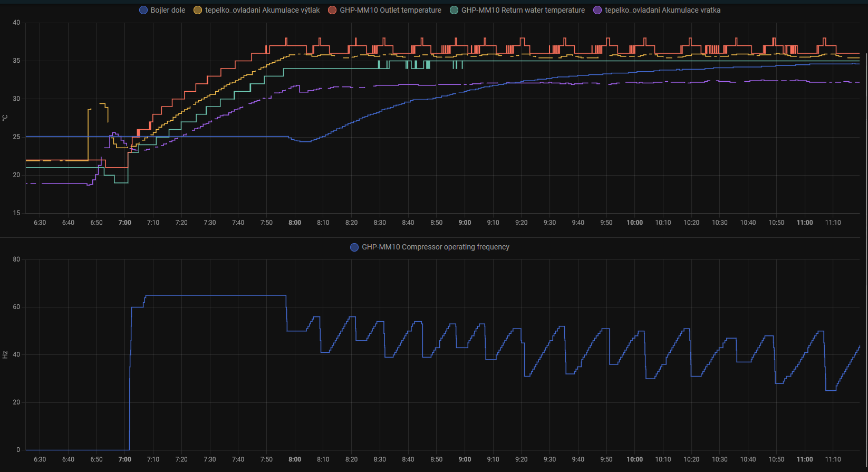Click the 7:30 time label on the temperature chart
The width and height of the screenshot is (868, 472).
(210, 223)
